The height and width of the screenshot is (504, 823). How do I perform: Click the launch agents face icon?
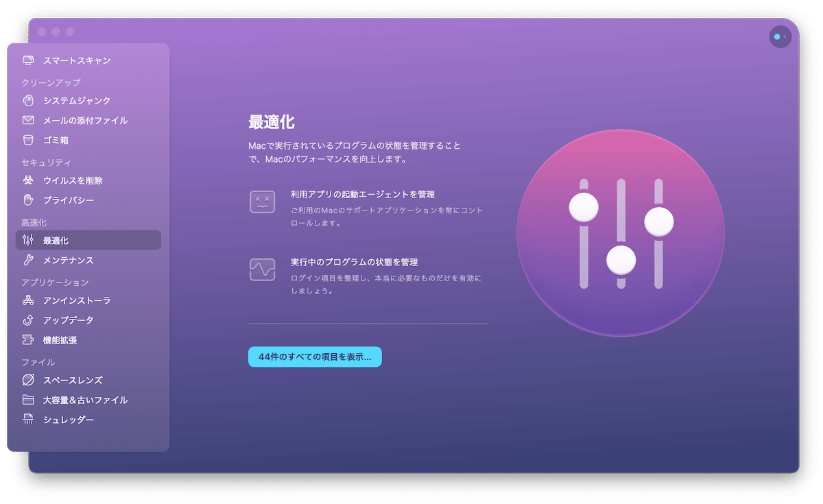[262, 202]
